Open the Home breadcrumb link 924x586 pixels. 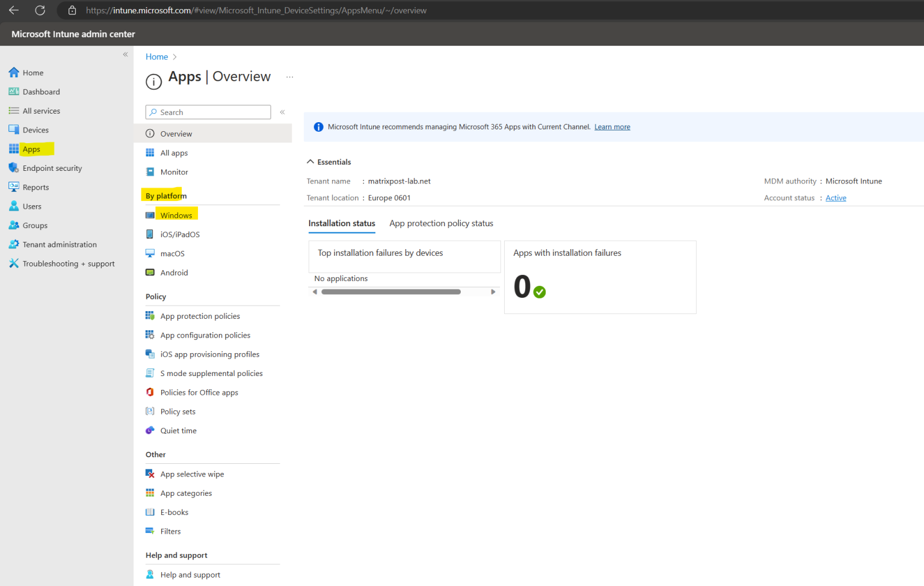pyautogui.click(x=156, y=57)
